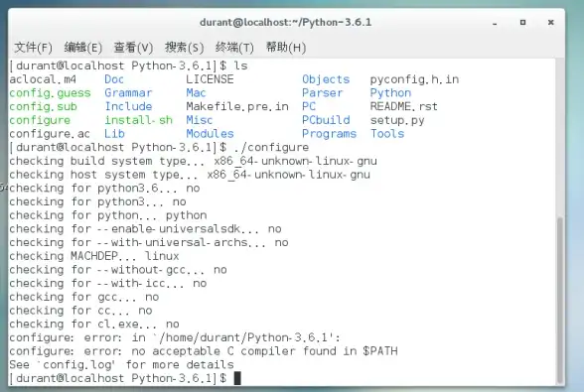Click the '--with-icc... no' line
The image size is (584, 392).
coord(108,283)
